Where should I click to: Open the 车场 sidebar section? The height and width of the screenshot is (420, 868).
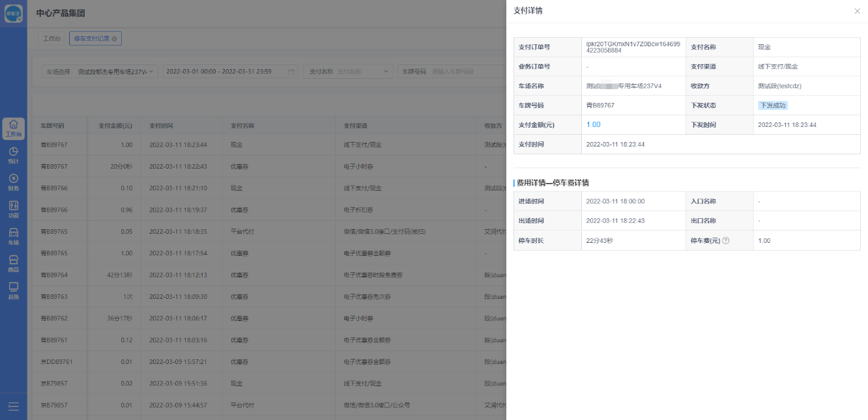point(14,237)
